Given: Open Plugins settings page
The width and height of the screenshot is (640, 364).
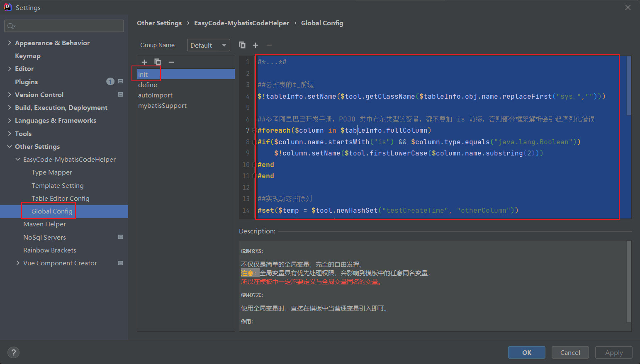Looking at the screenshot, I should point(26,82).
